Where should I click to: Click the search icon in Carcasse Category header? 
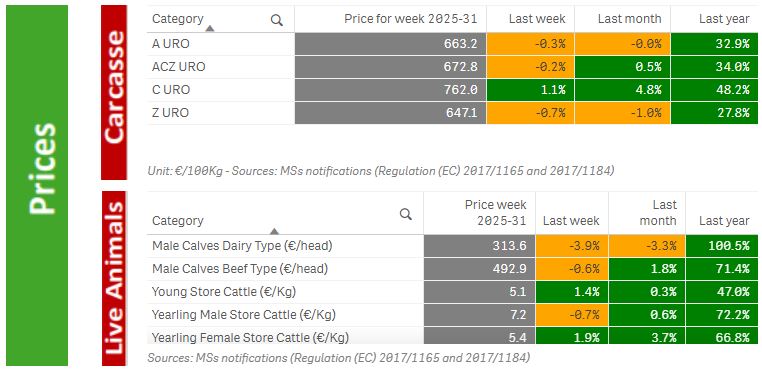[277, 20]
